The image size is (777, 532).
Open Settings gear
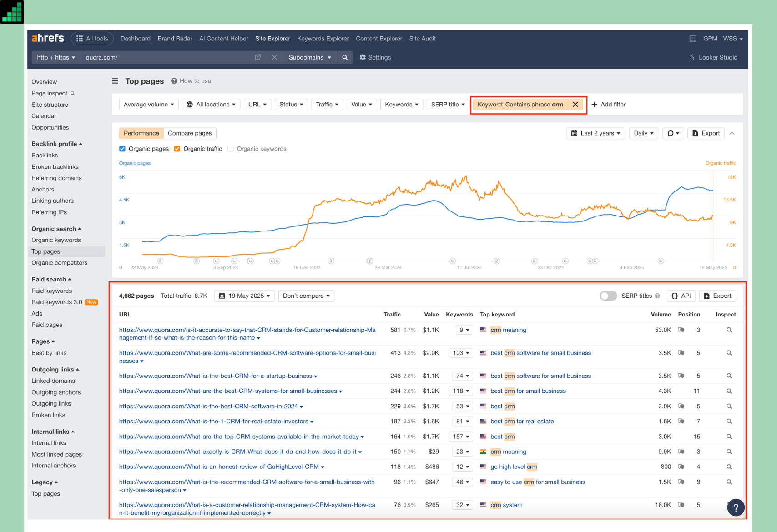point(375,57)
